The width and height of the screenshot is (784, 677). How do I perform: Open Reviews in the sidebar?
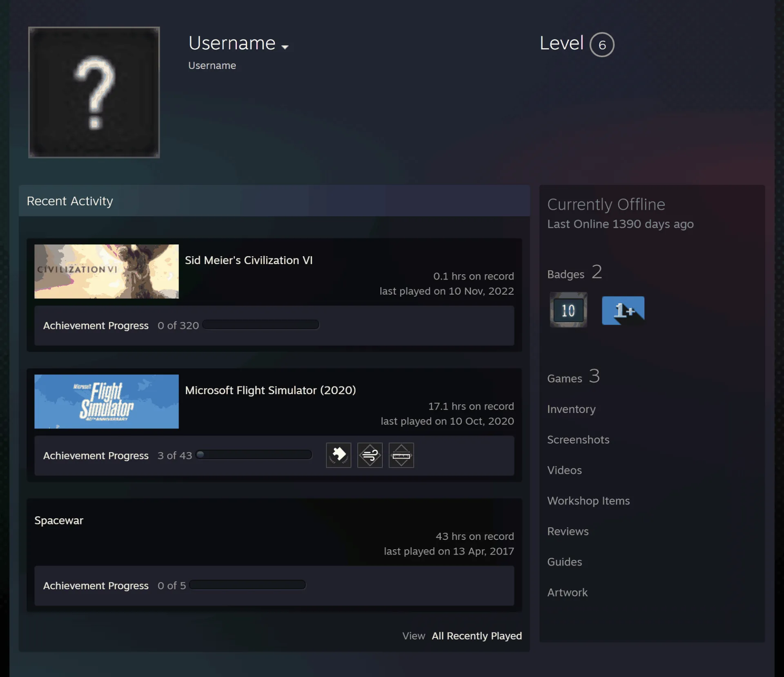click(x=568, y=531)
